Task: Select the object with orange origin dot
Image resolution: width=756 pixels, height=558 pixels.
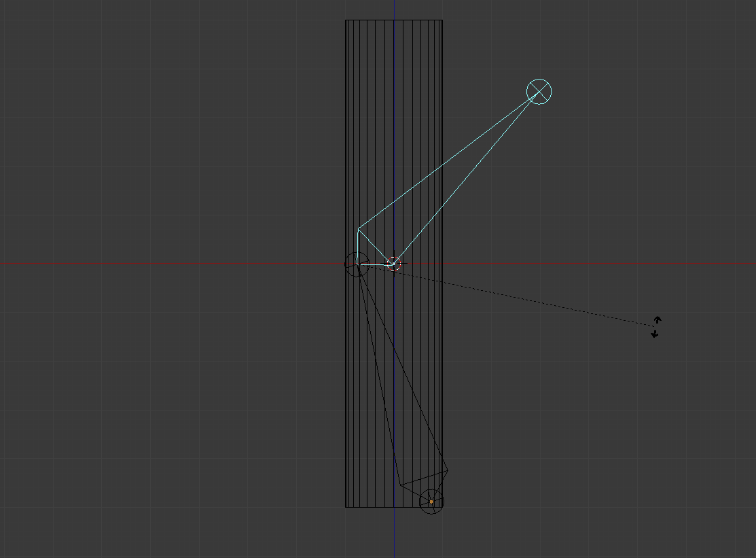Action: (x=431, y=502)
